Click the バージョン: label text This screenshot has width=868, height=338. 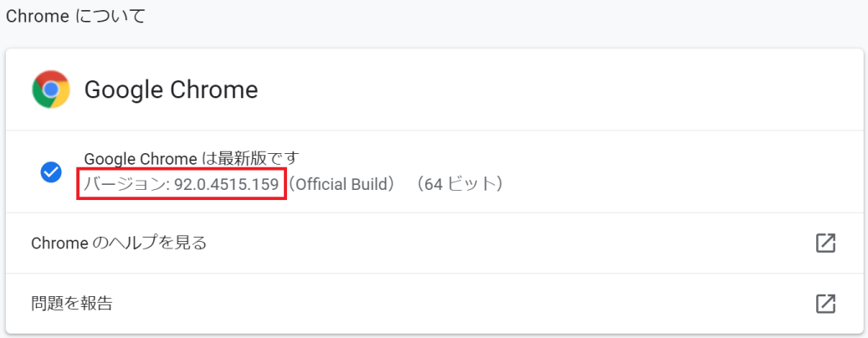click(x=126, y=183)
